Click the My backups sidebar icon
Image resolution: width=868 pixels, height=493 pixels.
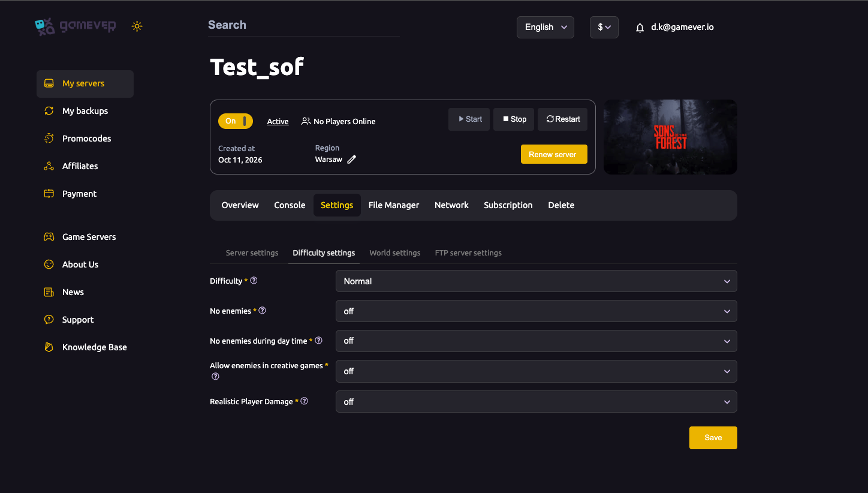49,111
